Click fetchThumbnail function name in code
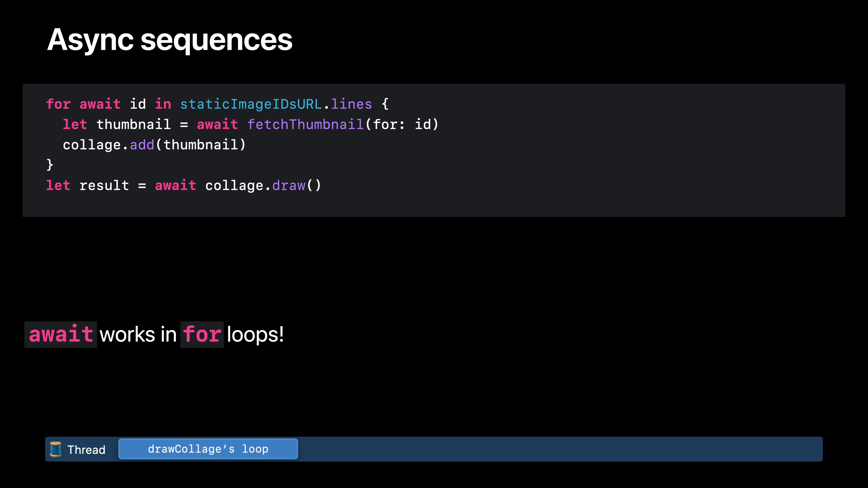The image size is (868, 488). click(x=305, y=124)
